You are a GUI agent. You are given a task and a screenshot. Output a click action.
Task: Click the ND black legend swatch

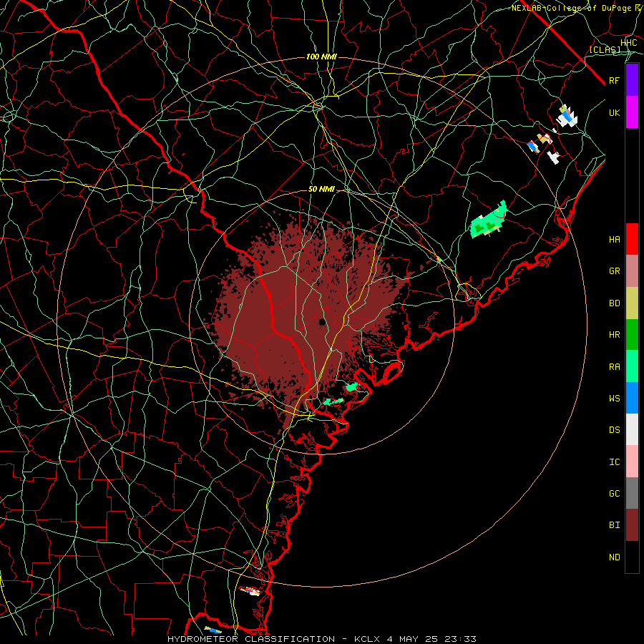pos(632,557)
